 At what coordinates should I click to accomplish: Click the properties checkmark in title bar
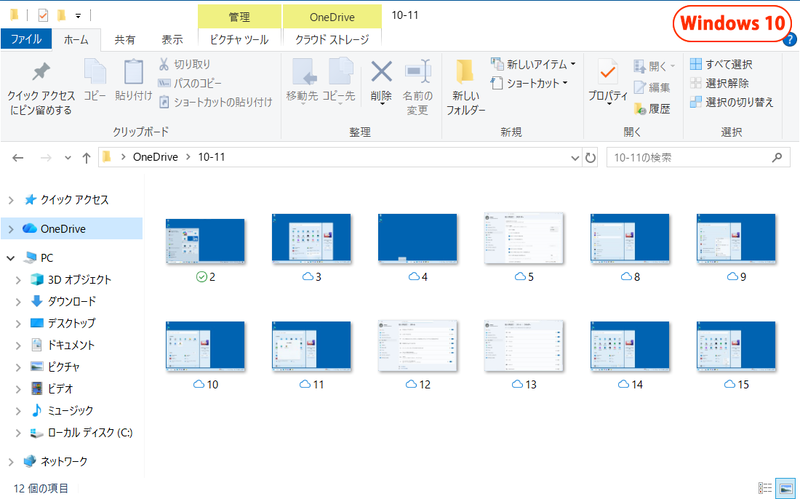[x=43, y=15]
